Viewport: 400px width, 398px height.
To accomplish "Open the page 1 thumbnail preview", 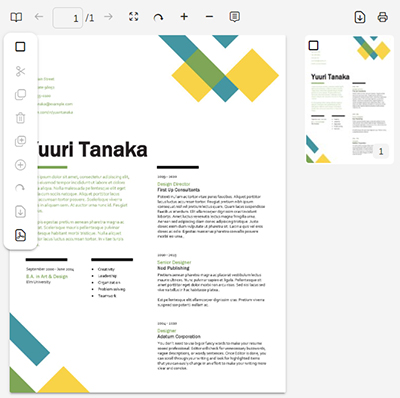I will (x=349, y=99).
